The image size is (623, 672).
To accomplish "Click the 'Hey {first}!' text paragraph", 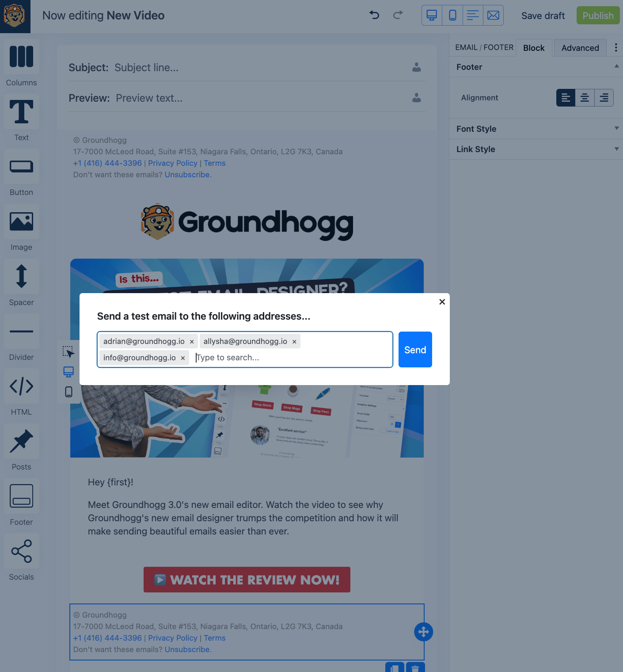I will point(110,482).
